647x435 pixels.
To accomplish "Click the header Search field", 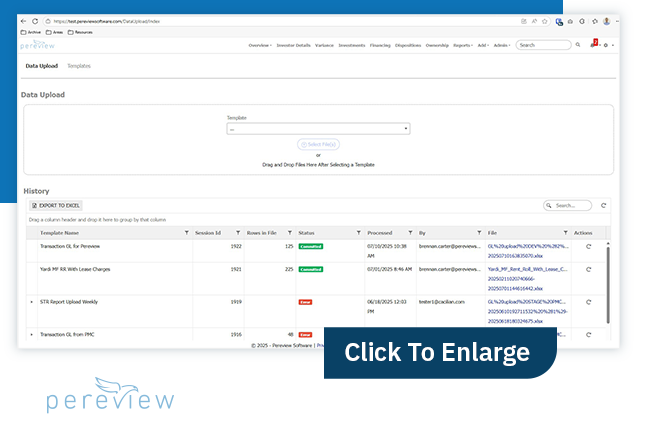I will click(x=543, y=45).
